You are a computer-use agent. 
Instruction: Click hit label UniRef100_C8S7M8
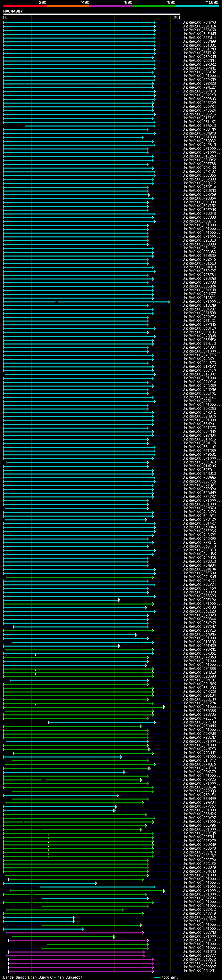pos(199,932)
